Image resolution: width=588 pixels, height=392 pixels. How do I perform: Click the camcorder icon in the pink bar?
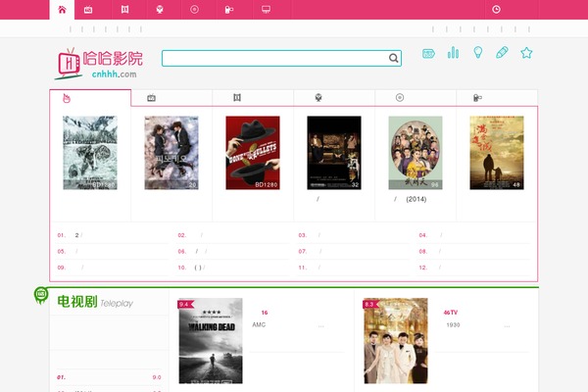click(228, 10)
